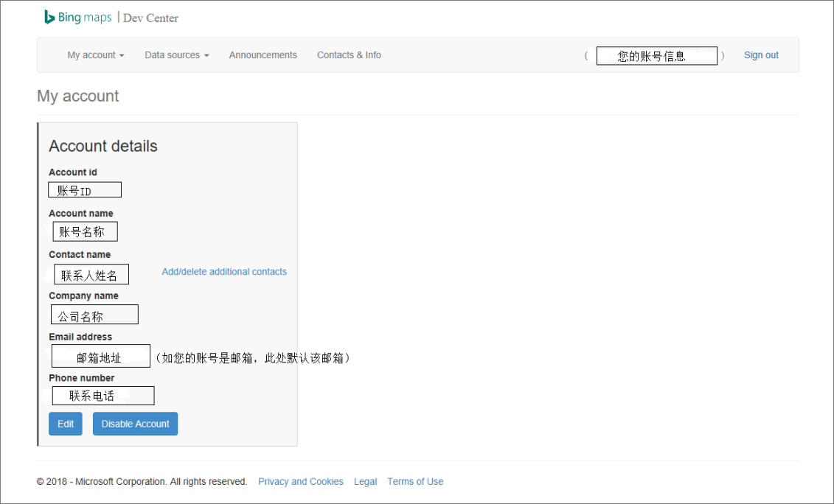Open Contacts & Info section

pyautogui.click(x=349, y=55)
